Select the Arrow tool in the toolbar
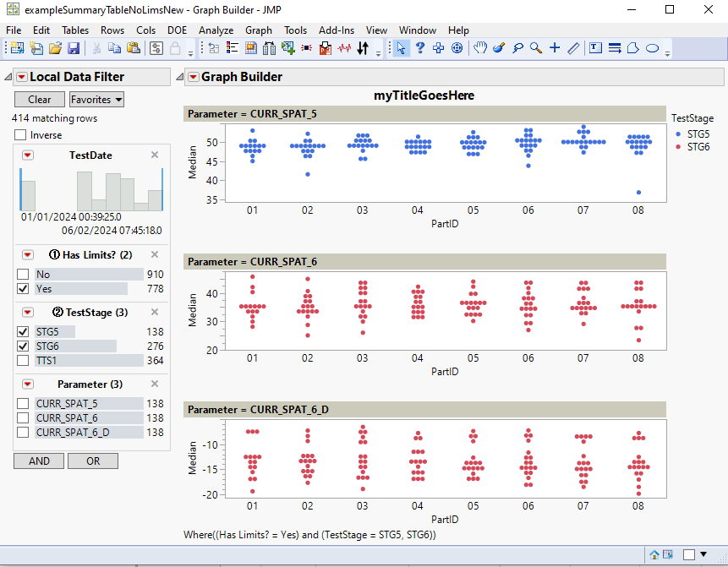This screenshot has height=567, width=728. 401,48
